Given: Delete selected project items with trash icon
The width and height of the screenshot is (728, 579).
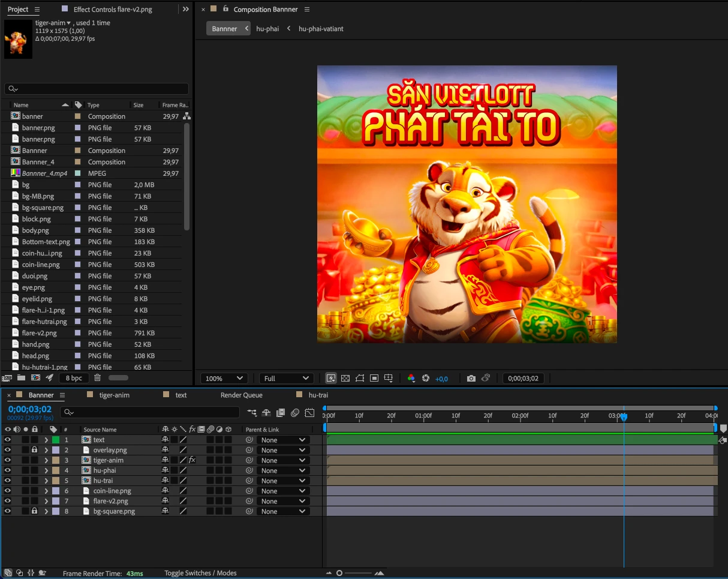Looking at the screenshot, I should coord(98,377).
